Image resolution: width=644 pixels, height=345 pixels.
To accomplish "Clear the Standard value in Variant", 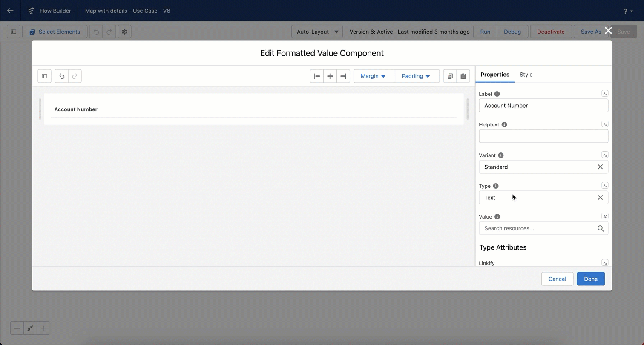I will 600,167.
